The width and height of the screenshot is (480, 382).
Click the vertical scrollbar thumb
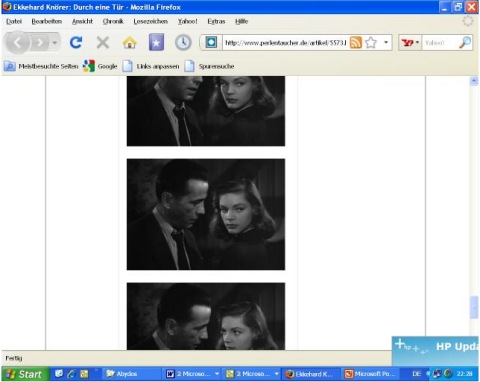pos(474,307)
